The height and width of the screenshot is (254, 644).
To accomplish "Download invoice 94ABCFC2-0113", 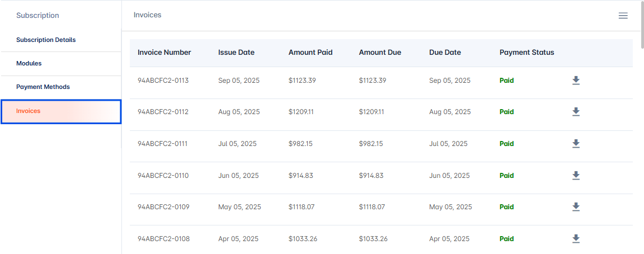I will point(576,81).
